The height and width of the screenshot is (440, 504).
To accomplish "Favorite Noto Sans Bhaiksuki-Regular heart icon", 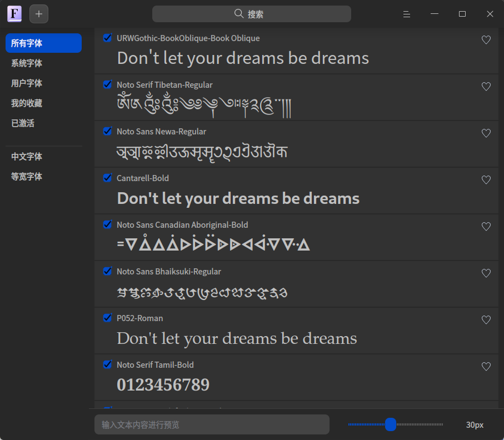I will (486, 273).
